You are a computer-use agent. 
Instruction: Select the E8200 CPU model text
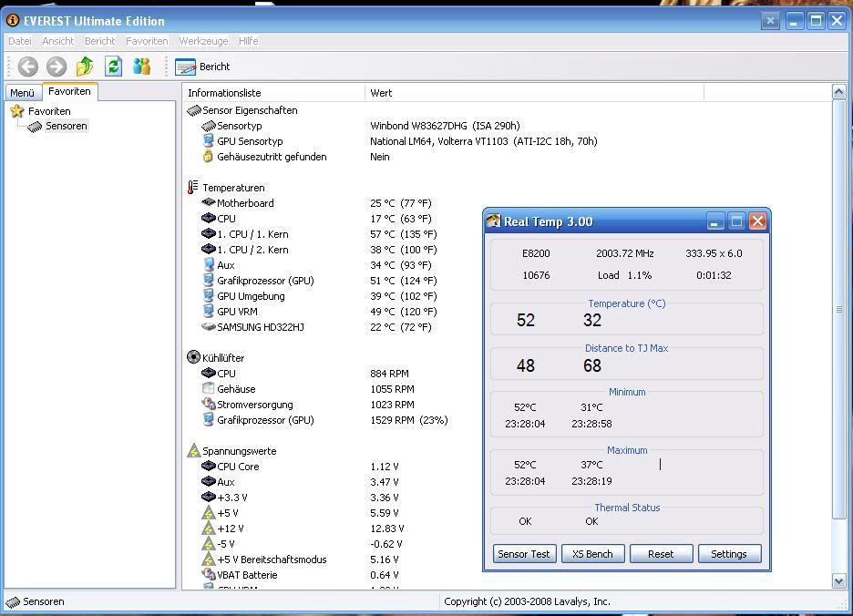coord(536,253)
